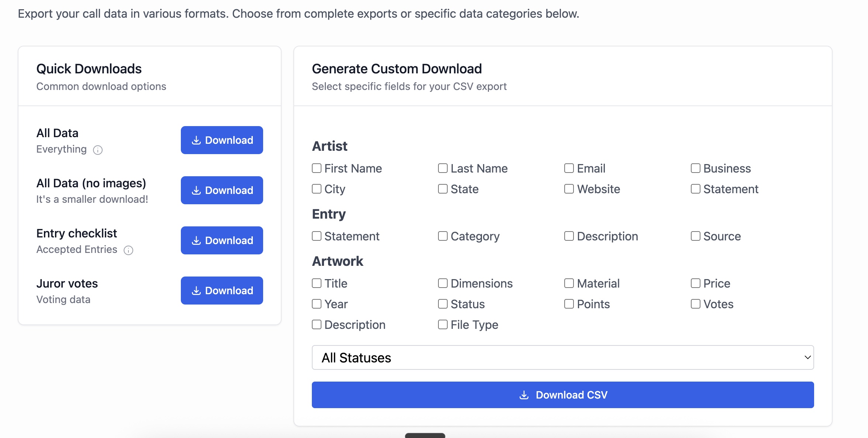The width and height of the screenshot is (868, 438).
Task: Download Juror votes data
Action: pyautogui.click(x=222, y=291)
